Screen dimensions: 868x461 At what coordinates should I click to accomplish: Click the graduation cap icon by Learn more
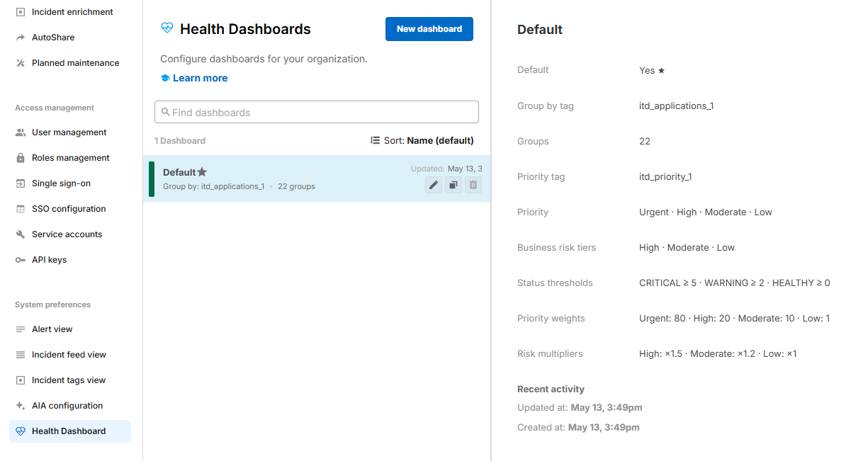(165, 78)
